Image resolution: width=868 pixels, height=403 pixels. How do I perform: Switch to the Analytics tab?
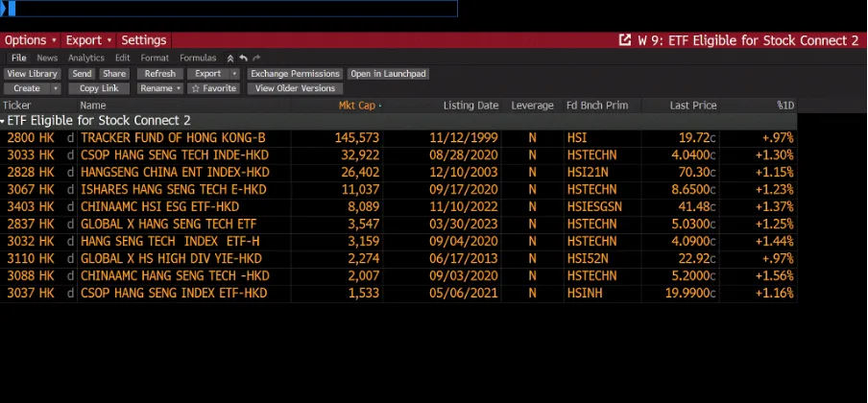tap(86, 59)
